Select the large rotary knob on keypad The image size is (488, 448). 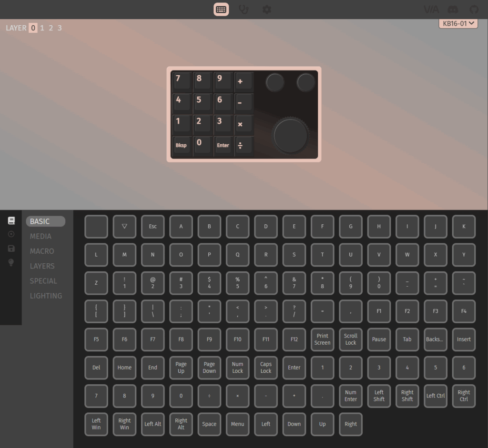pos(290,136)
